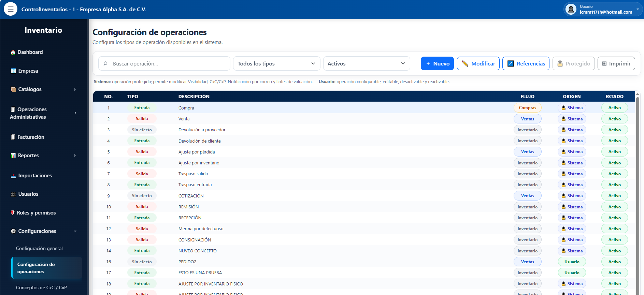This screenshot has width=644, height=295.
Task: Select Configuración de operaciones menu item
Action: coord(46,268)
